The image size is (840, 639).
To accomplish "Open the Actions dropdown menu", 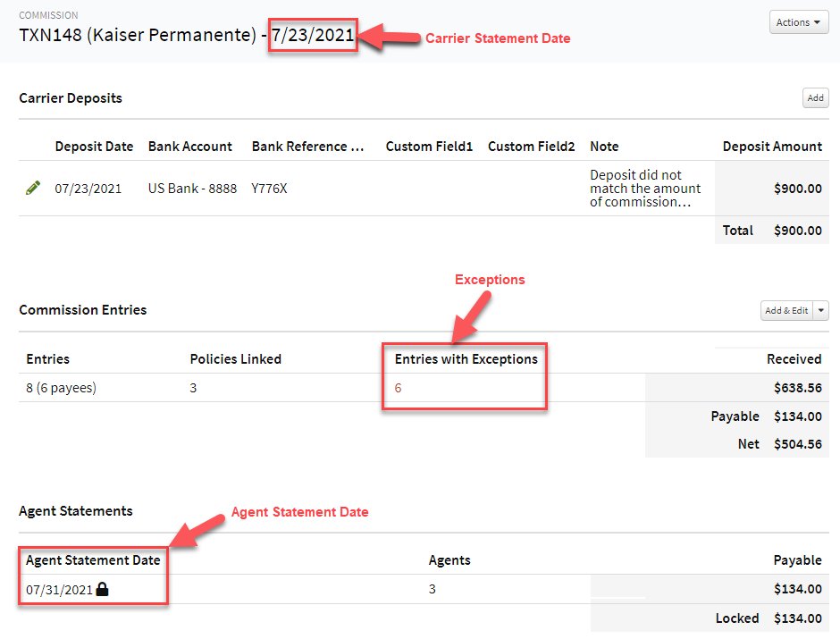I will click(x=798, y=21).
